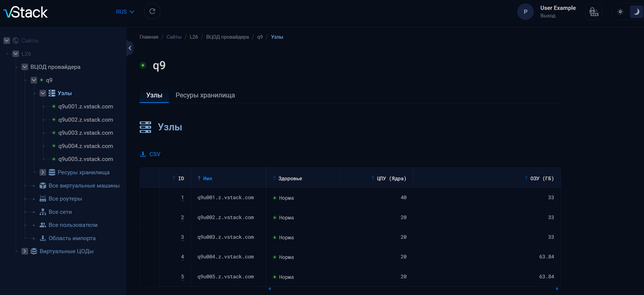
Task: Click Норма status in row 1
Action: [x=283, y=198]
